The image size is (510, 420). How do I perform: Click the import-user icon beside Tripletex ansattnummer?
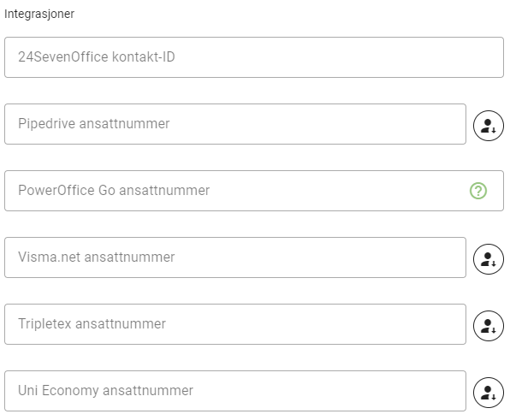tap(489, 326)
